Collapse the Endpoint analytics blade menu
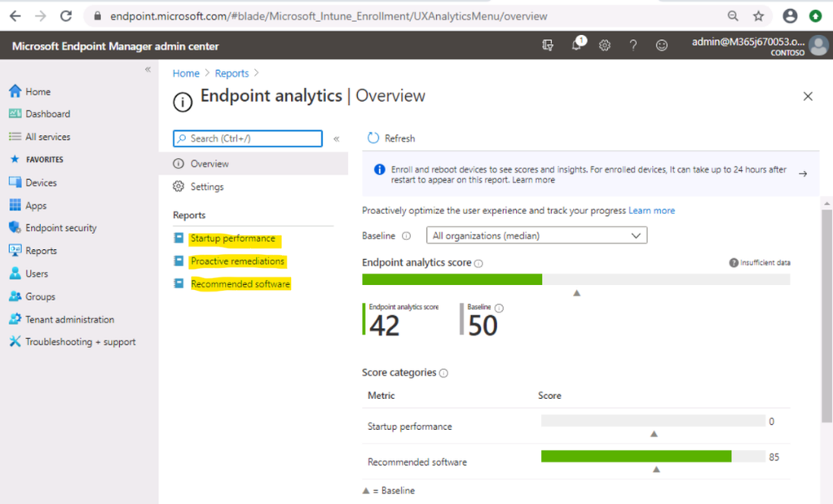833x504 pixels. coord(336,138)
